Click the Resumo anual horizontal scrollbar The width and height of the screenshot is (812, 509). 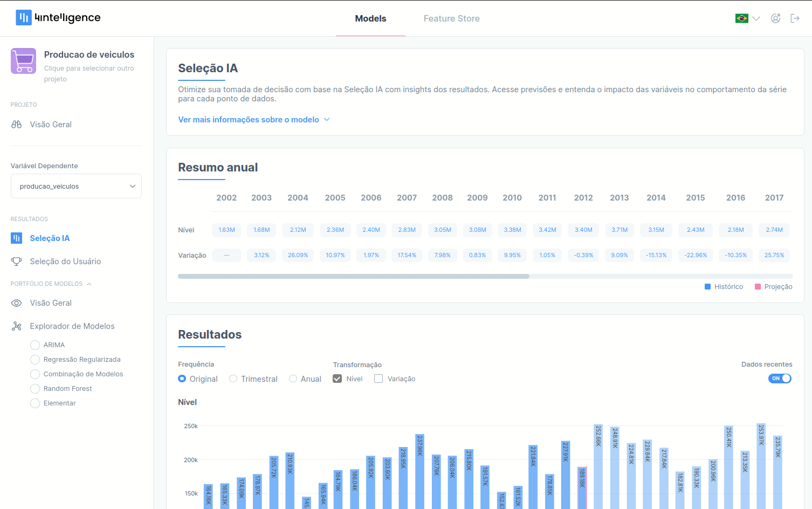[x=354, y=276]
